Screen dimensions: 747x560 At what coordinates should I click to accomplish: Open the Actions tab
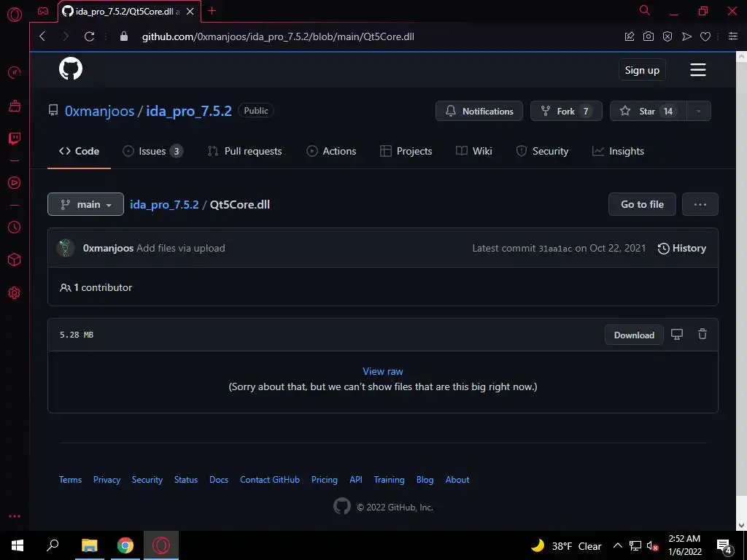tap(331, 151)
